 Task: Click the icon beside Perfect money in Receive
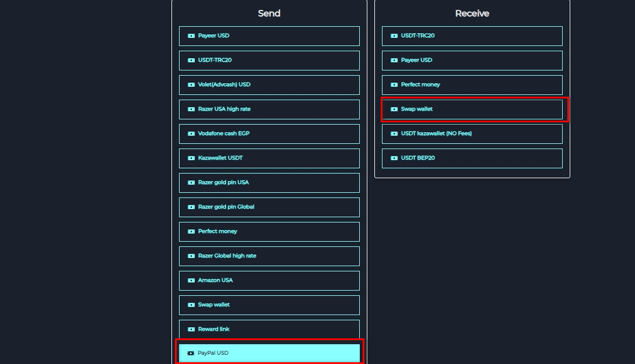tap(394, 84)
